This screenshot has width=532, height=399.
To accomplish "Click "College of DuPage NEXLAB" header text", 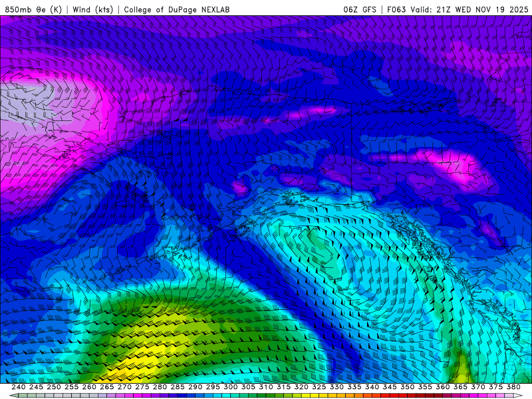I will 177,9.
